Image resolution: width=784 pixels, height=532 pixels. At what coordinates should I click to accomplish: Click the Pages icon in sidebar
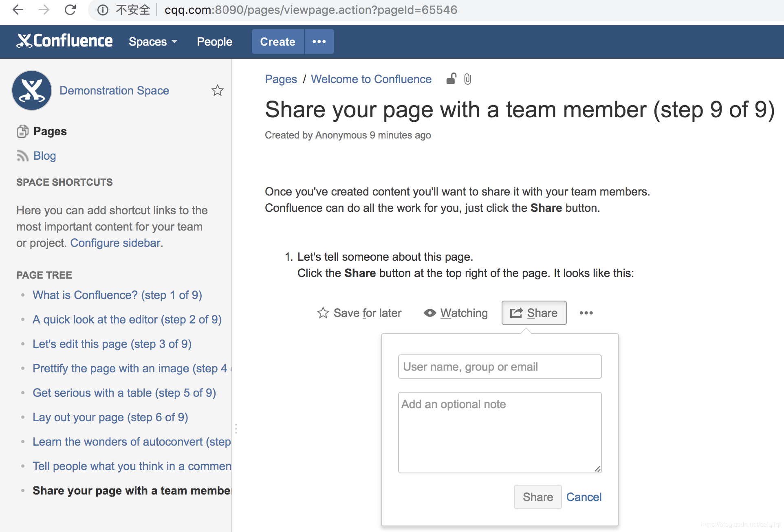click(22, 131)
